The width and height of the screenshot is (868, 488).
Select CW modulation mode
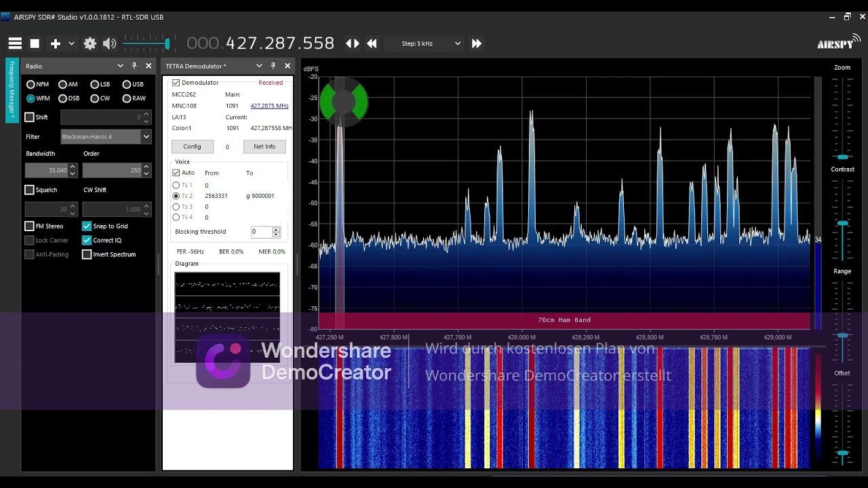(100, 98)
